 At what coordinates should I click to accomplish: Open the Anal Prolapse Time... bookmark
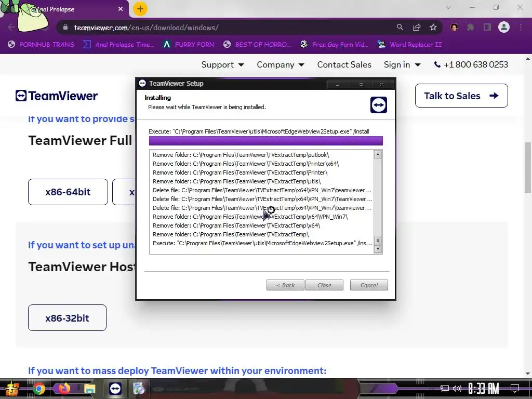point(118,45)
